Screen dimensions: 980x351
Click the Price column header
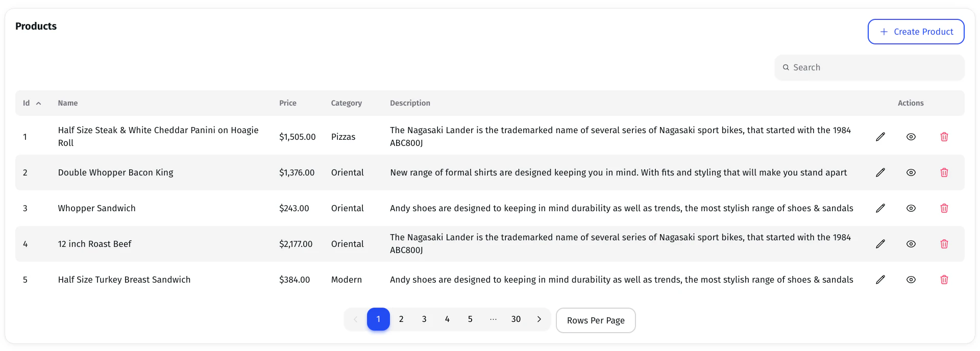point(288,103)
